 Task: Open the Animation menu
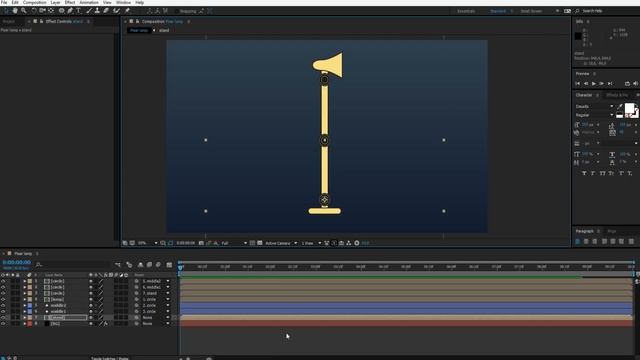click(89, 2)
